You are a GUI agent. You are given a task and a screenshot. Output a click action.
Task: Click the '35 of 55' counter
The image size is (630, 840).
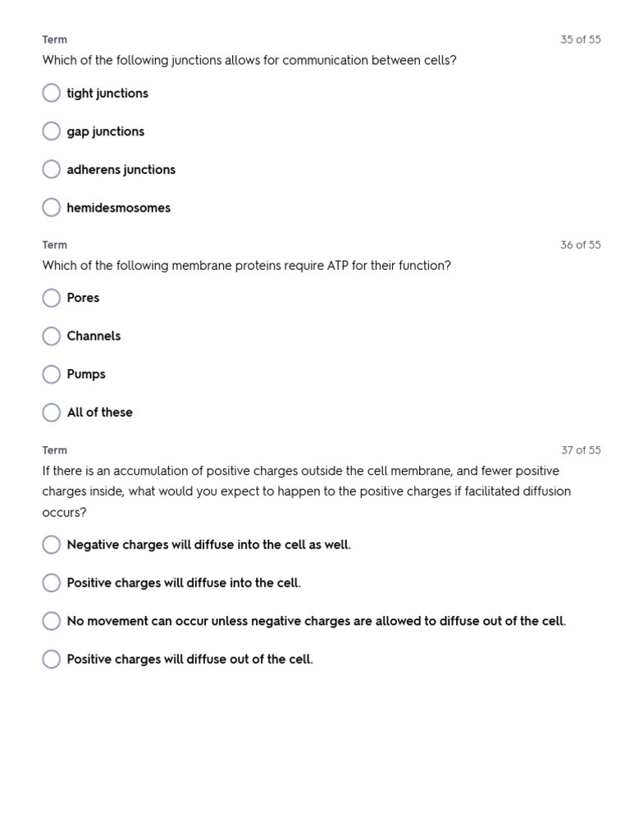(x=580, y=39)
